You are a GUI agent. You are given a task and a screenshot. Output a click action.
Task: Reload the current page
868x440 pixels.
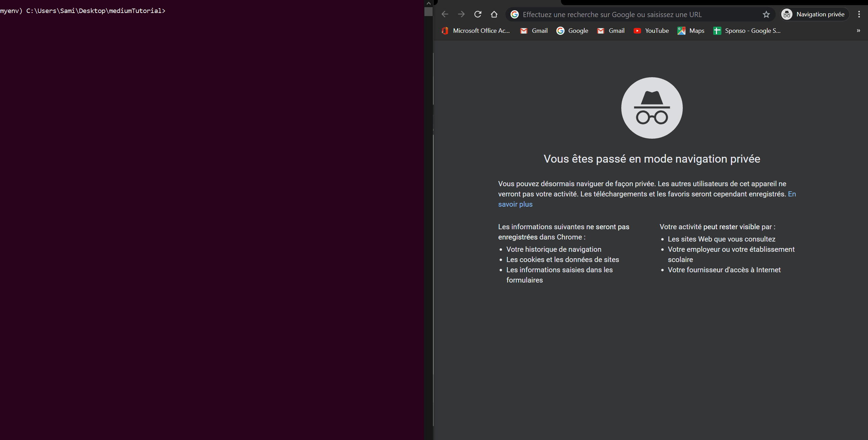pos(477,14)
